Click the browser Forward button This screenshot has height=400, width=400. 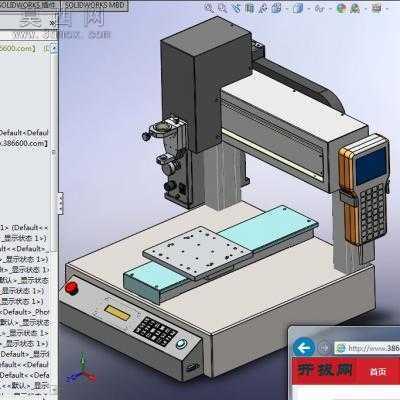coord(323,348)
